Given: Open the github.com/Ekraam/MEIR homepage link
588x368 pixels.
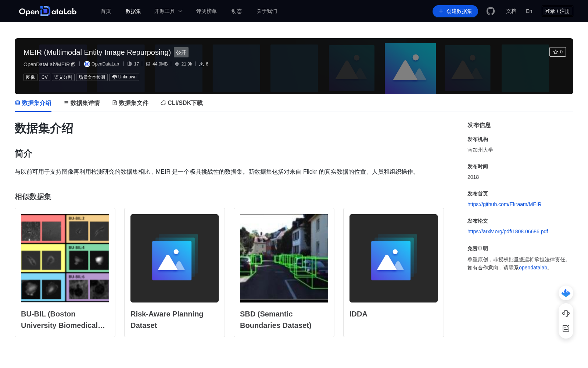Looking at the screenshot, I should (504, 204).
